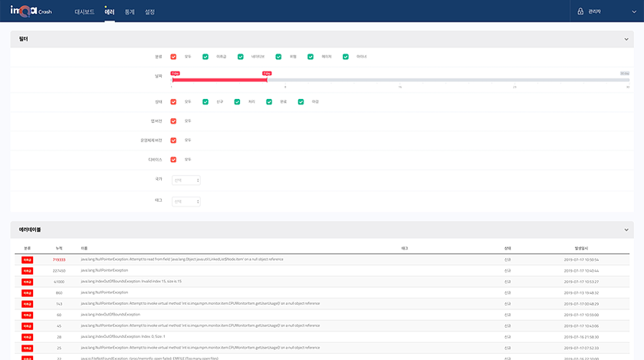Click the red severity badge on the 143 row
This screenshot has width=644, height=360.
28,304
